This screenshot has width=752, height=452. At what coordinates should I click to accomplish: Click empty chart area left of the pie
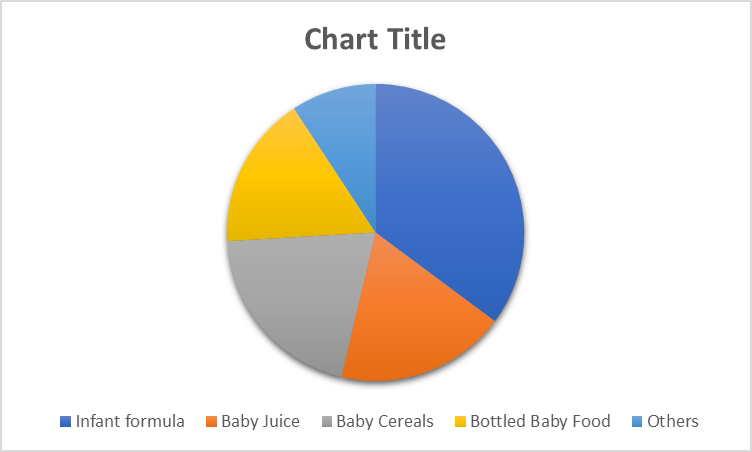pos(110,230)
